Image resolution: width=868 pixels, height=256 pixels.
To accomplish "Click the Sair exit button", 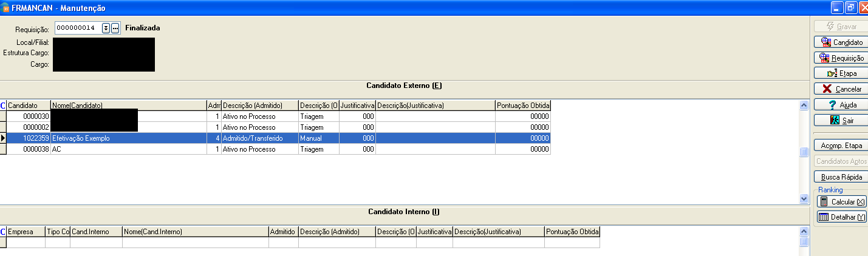I will coord(841,121).
